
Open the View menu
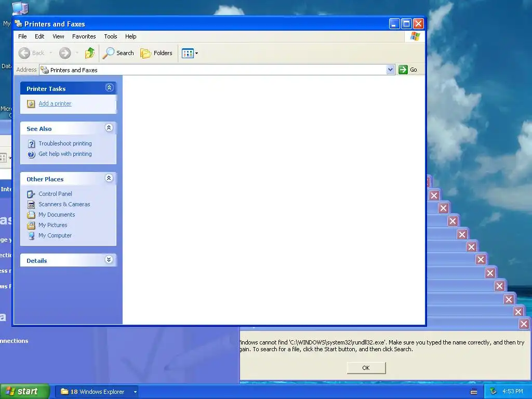click(58, 36)
